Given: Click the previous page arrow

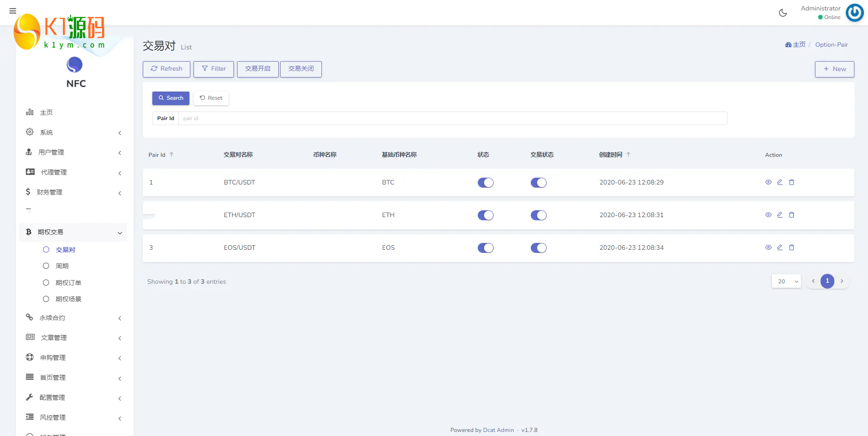Looking at the screenshot, I should (x=813, y=281).
